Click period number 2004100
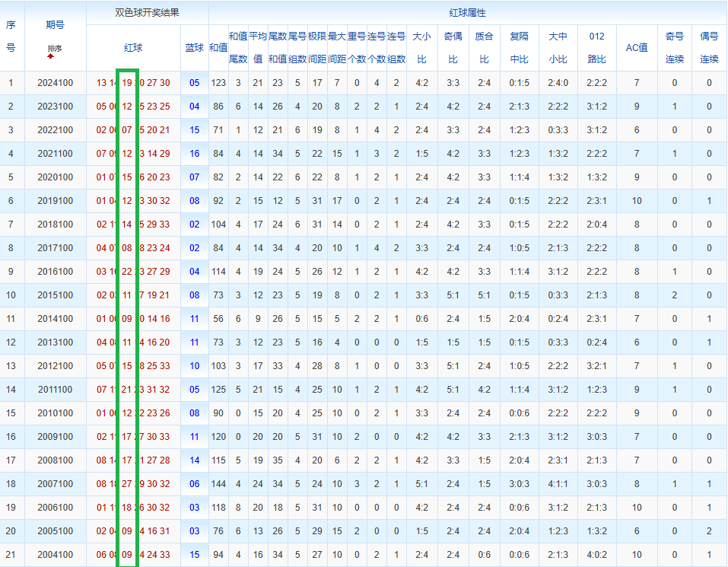728x567 pixels. pos(56,555)
